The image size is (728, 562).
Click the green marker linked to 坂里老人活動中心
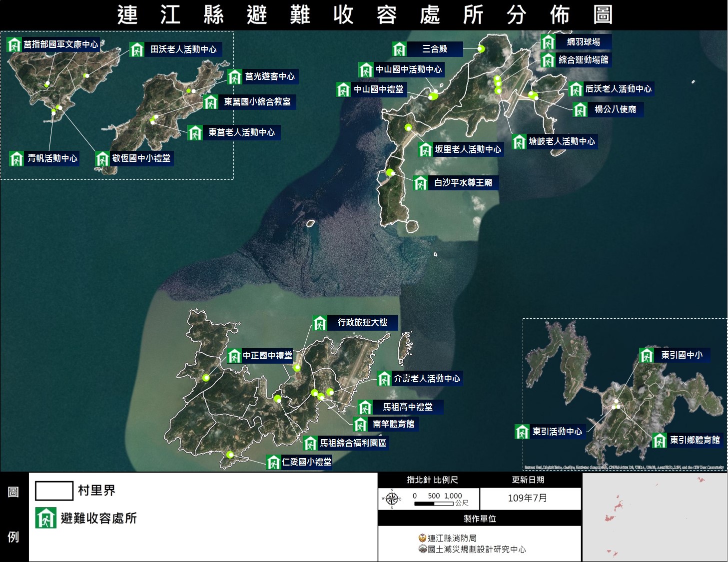[x=408, y=127]
